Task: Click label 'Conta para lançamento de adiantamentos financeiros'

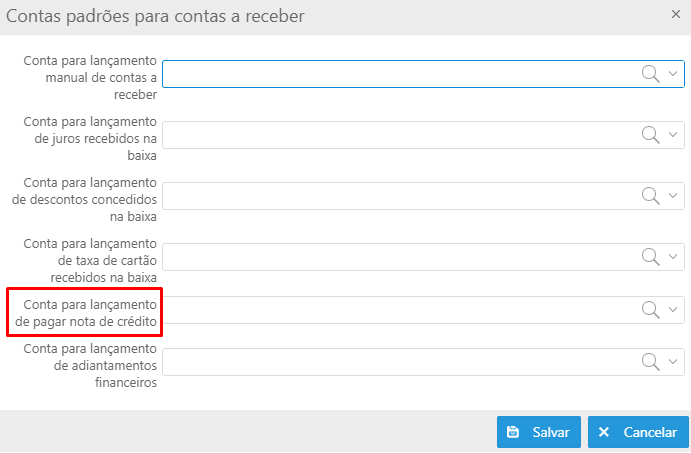Action: [x=90, y=365]
